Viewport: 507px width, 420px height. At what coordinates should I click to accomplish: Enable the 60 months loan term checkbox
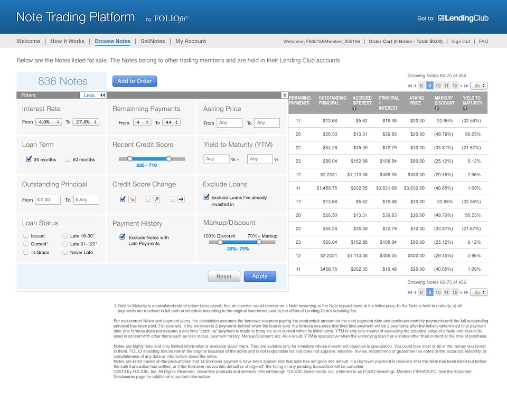tap(68, 159)
